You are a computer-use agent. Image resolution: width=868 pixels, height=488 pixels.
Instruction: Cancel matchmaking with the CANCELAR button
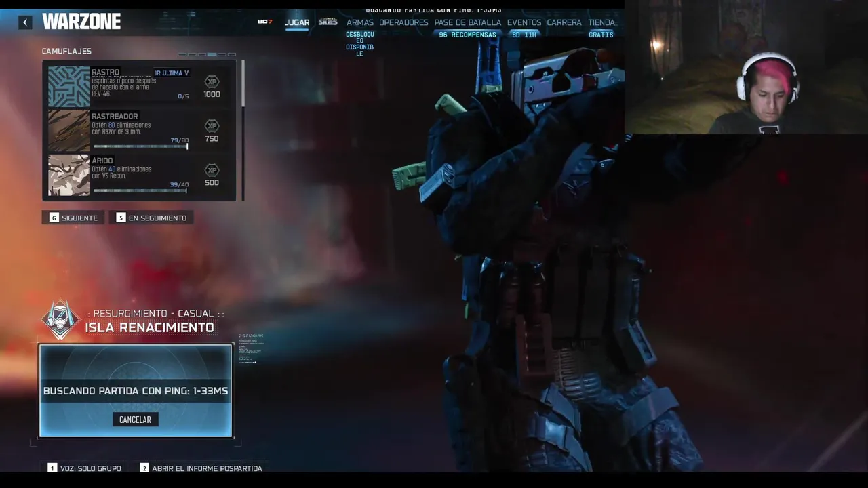pyautogui.click(x=135, y=420)
